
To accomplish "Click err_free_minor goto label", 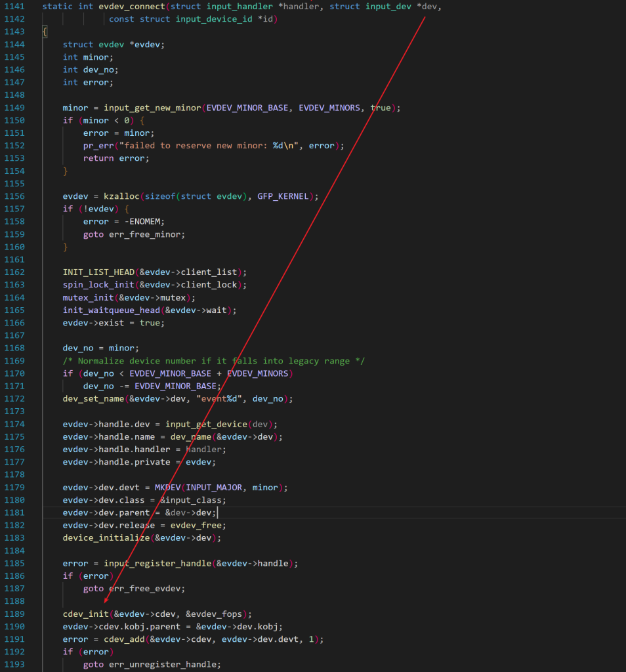I will [144, 234].
